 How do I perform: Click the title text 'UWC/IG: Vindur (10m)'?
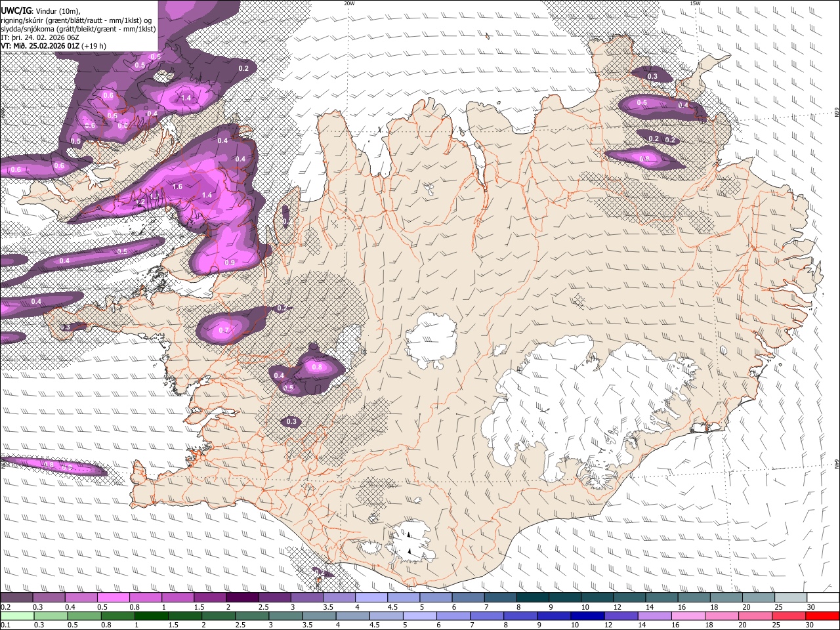(41, 10)
